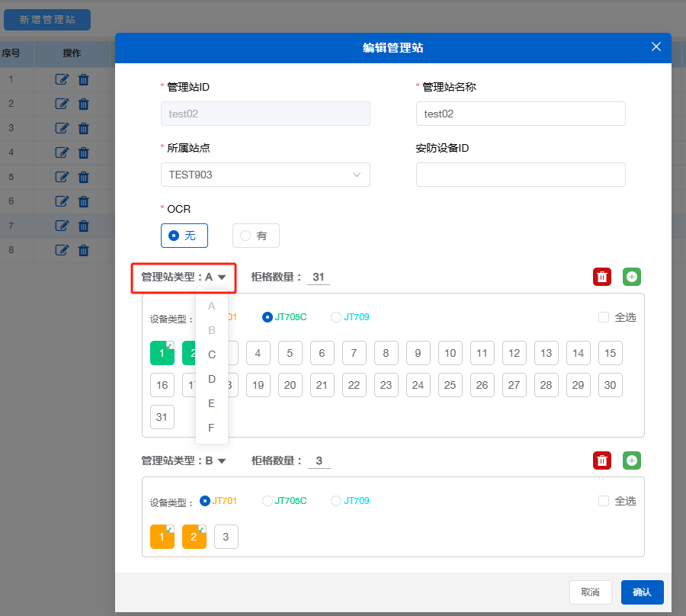Image resolution: width=686 pixels, height=616 pixels.
Task: Click the delete trash icon in row 3
Action: 83,129
